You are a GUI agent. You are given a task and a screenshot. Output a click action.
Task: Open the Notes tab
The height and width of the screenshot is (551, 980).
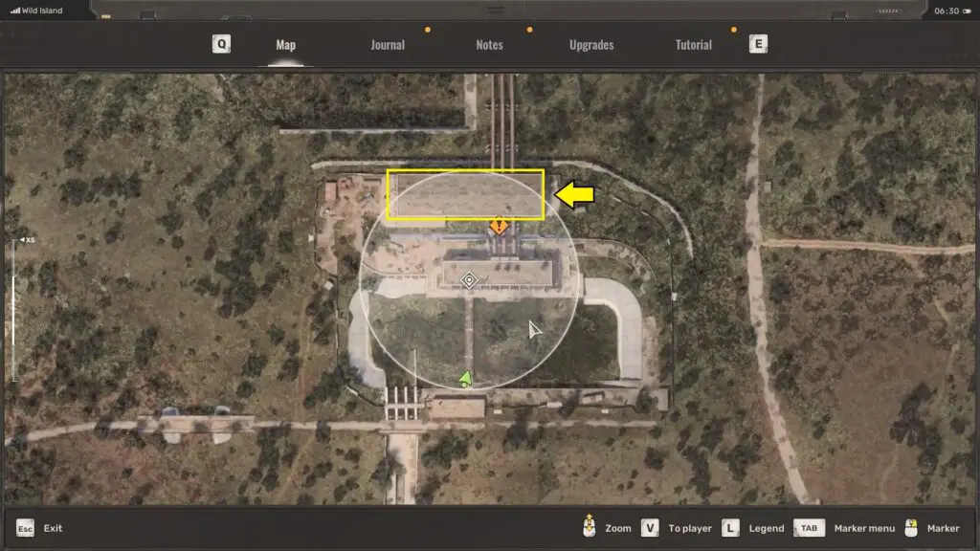(489, 45)
